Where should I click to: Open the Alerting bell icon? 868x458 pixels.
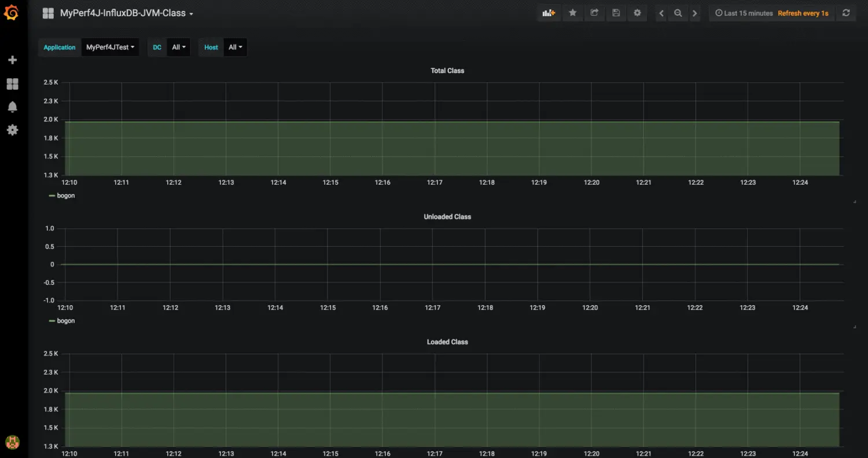pos(12,107)
